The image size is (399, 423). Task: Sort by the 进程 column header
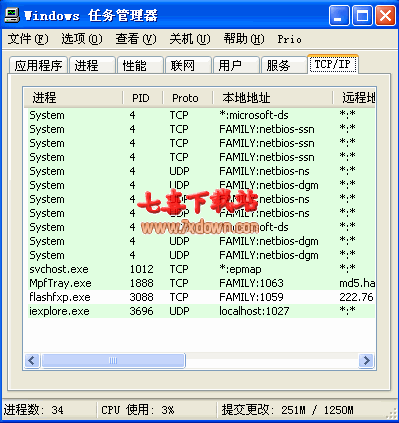tap(74, 98)
